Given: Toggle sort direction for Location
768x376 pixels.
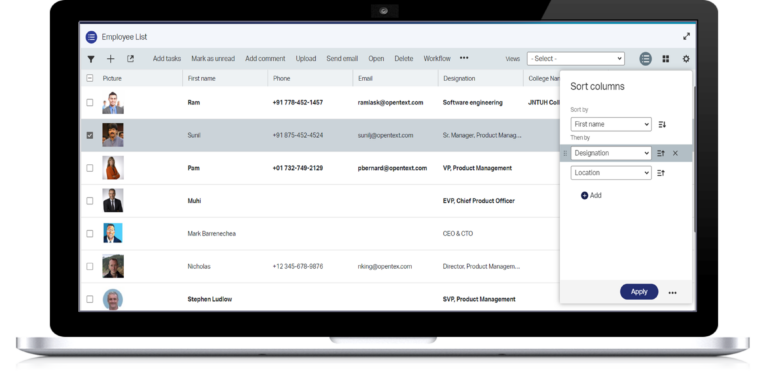Looking at the screenshot, I should click(x=661, y=173).
